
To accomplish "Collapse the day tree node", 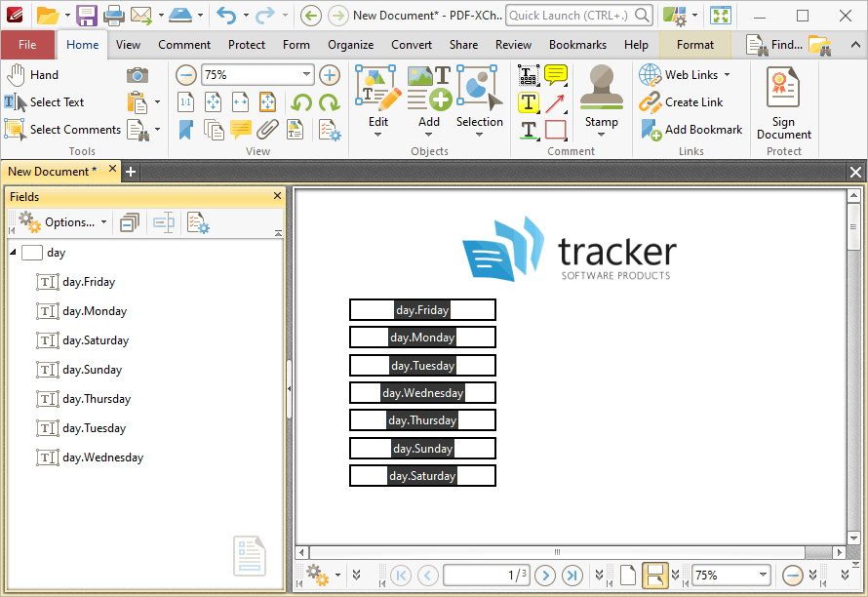I will point(13,253).
